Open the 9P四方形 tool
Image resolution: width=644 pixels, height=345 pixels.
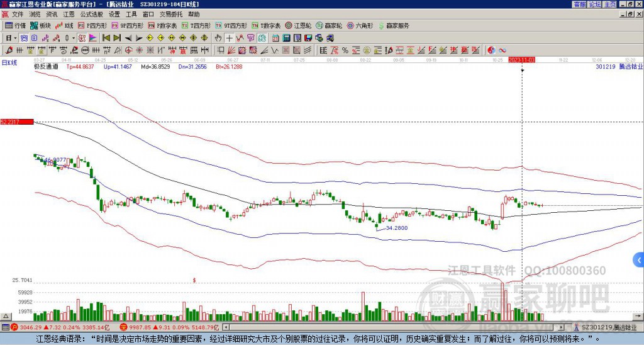click(x=127, y=25)
